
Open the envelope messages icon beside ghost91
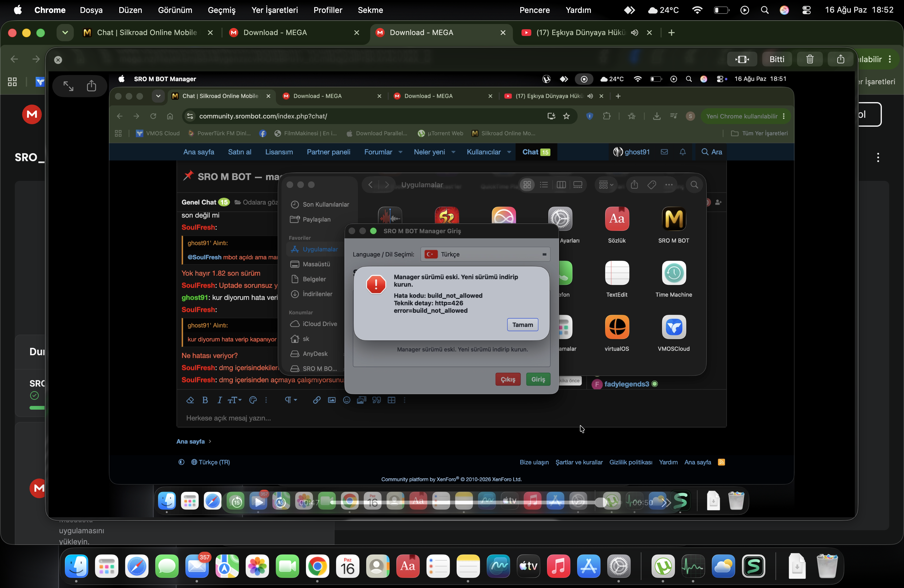click(x=664, y=152)
